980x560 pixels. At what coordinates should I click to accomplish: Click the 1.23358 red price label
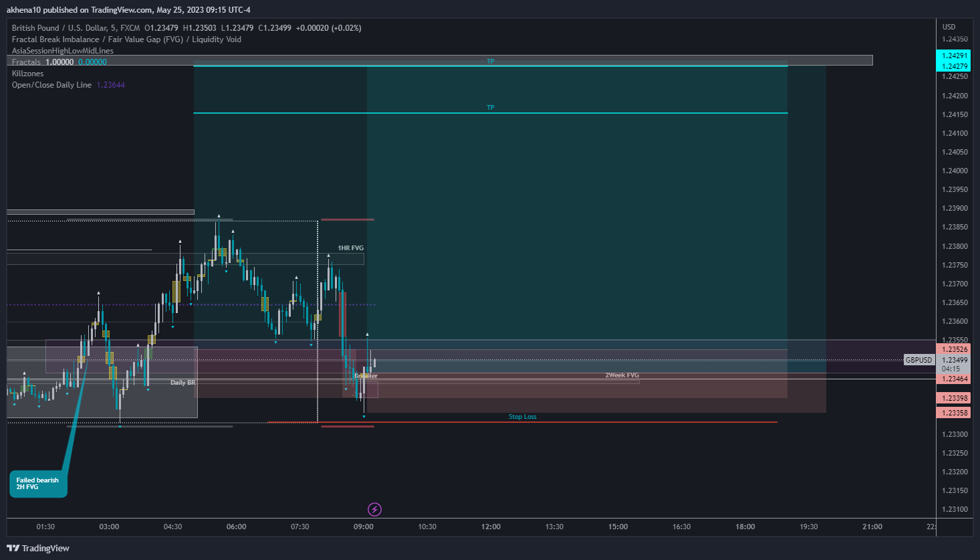(955, 413)
